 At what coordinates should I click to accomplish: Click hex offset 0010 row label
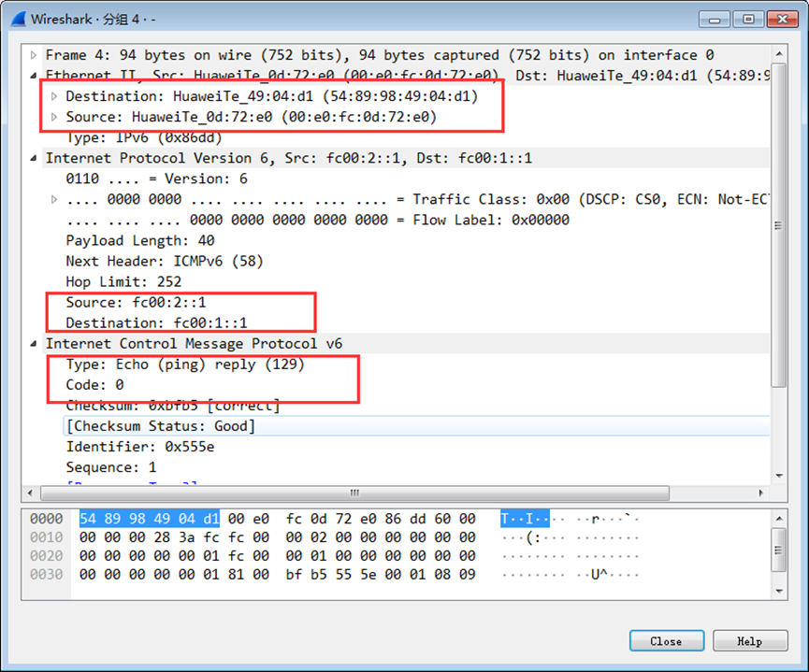(x=47, y=537)
